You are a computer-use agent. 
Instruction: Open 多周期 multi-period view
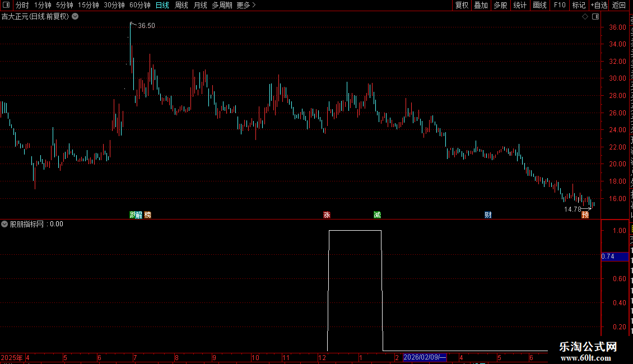pos(222,5)
